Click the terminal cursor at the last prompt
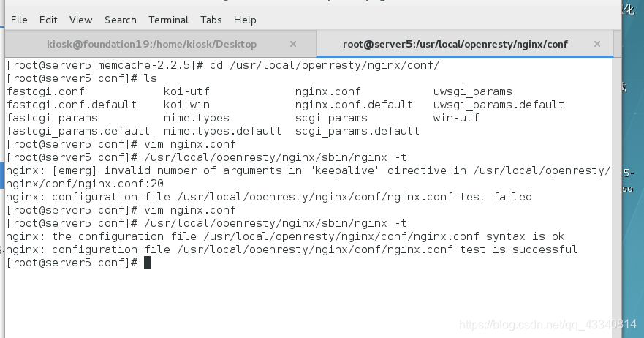The height and width of the screenshot is (338, 644). tap(147, 263)
